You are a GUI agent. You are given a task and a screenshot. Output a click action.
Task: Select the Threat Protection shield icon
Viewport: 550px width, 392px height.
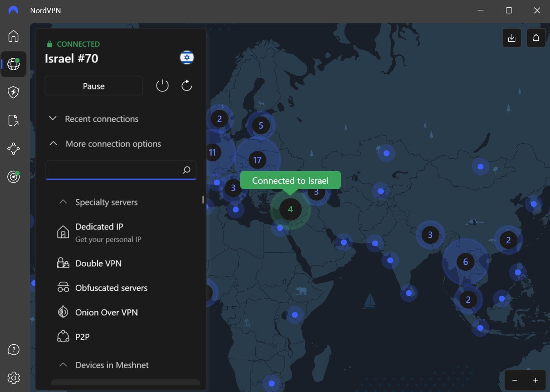(x=13, y=92)
